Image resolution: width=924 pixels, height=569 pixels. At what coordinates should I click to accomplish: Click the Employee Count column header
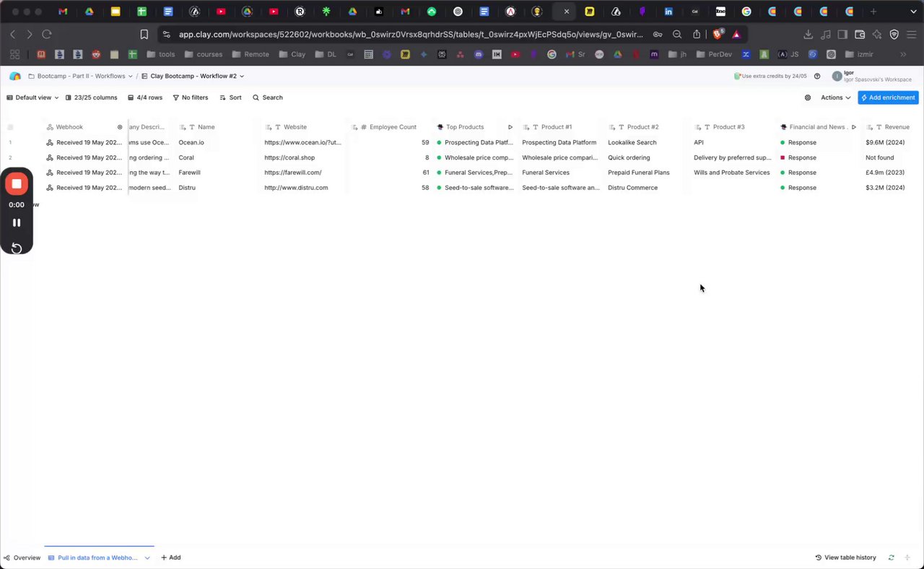click(390, 127)
